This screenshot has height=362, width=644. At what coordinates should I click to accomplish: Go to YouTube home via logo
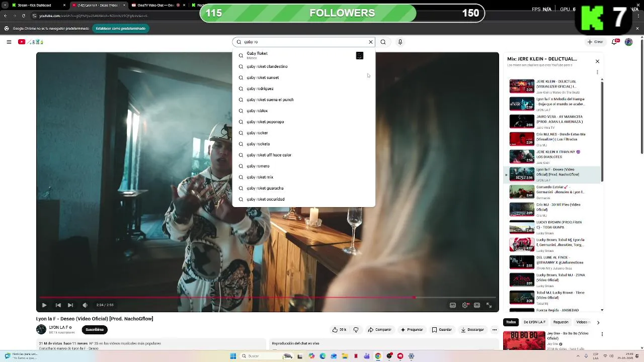coord(31,42)
